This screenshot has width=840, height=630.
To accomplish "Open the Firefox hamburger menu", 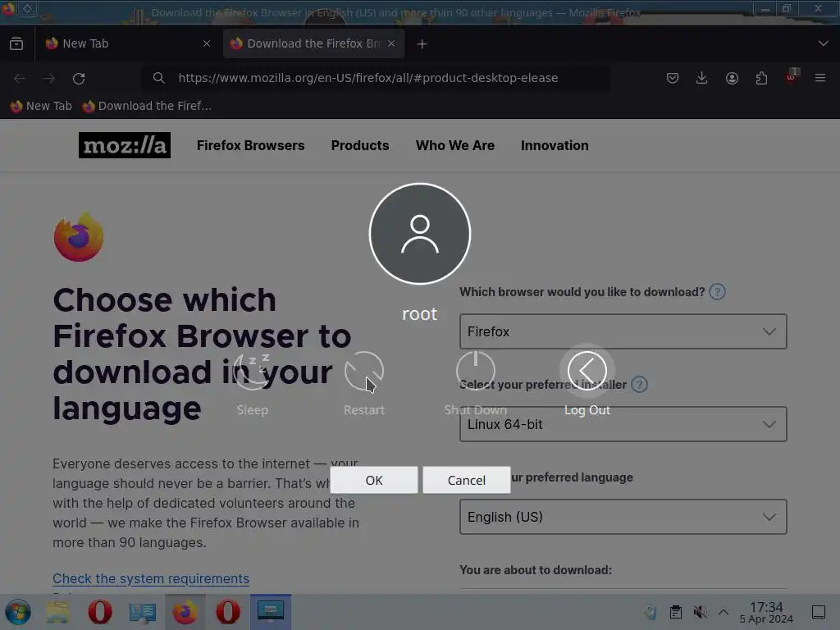I will (820, 78).
